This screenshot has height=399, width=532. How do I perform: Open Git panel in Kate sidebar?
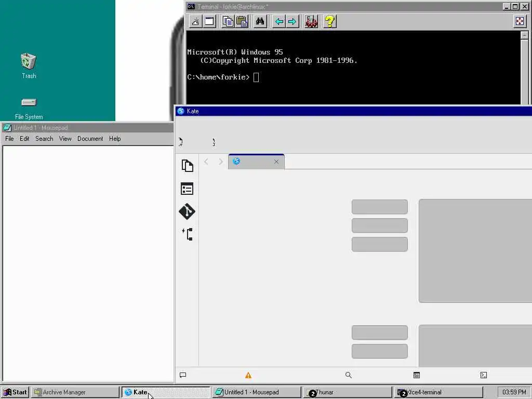(187, 211)
